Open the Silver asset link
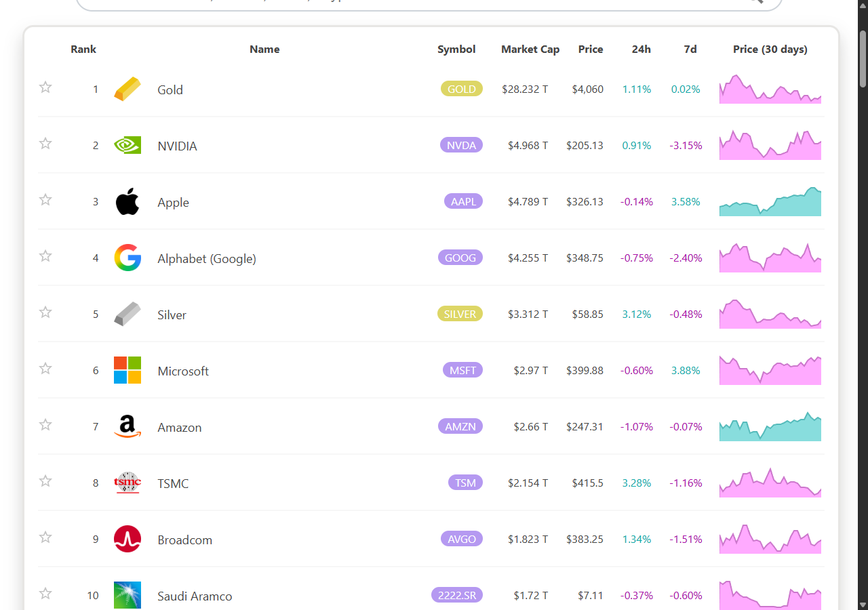The height and width of the screenshot is (610, 868). [172, 314]
